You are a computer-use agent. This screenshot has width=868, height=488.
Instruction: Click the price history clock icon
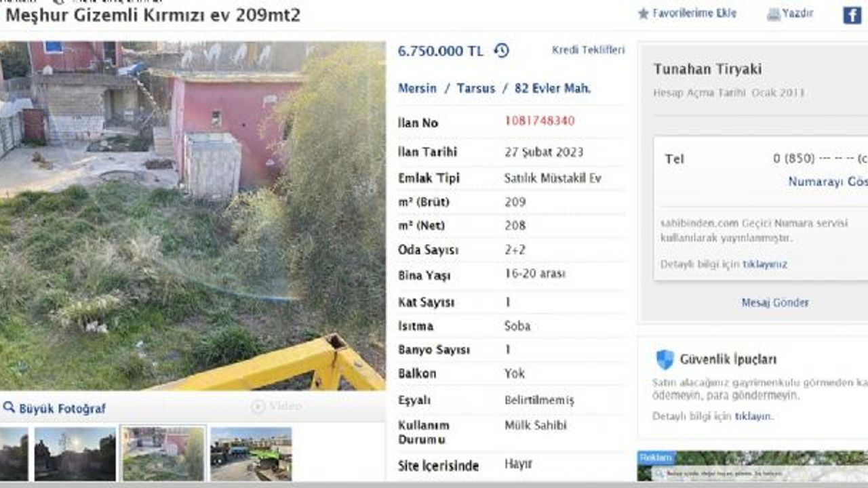(501, 51)
